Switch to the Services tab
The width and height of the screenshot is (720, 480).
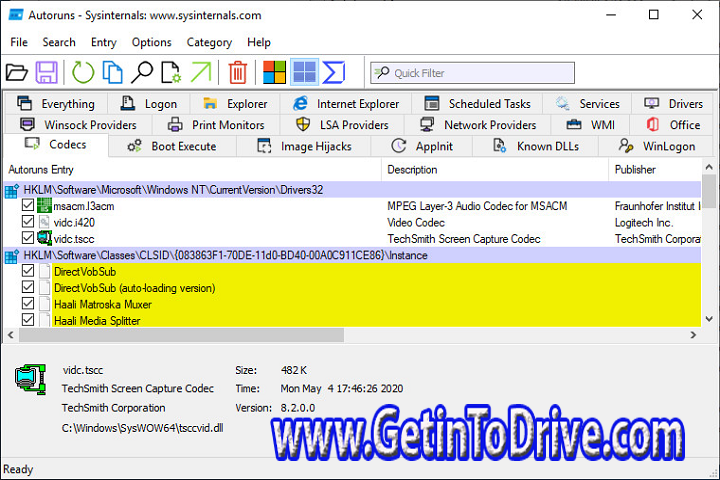point(587,104)
